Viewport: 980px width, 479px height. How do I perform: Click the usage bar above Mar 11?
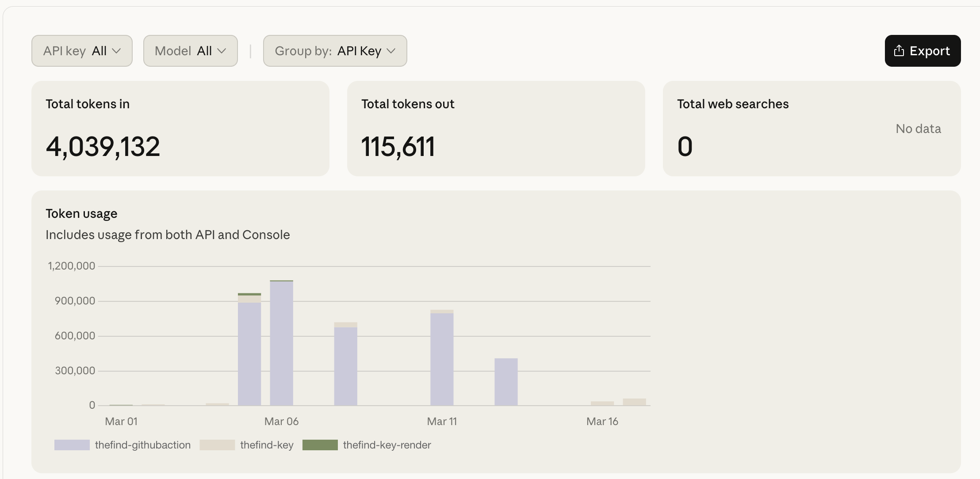point(441,358)
